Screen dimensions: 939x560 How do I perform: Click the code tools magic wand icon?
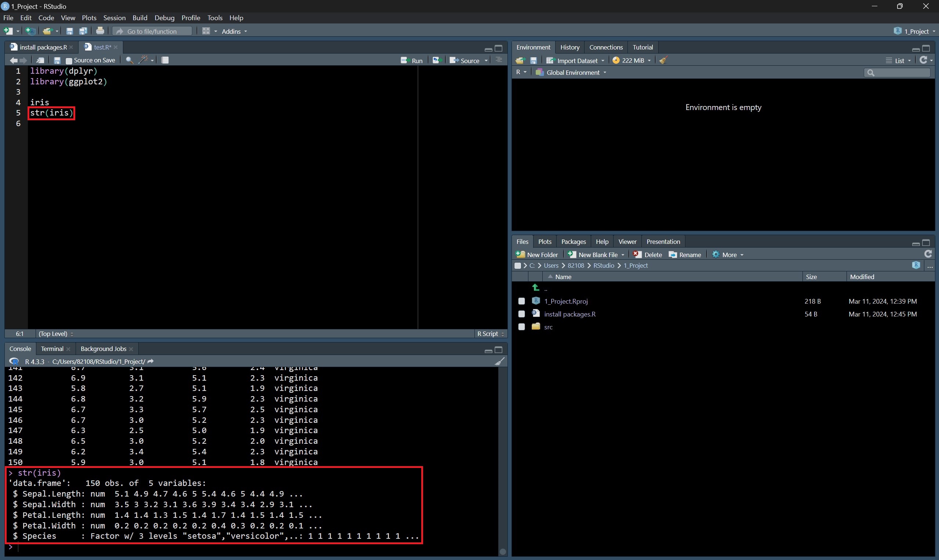[143, 60]
